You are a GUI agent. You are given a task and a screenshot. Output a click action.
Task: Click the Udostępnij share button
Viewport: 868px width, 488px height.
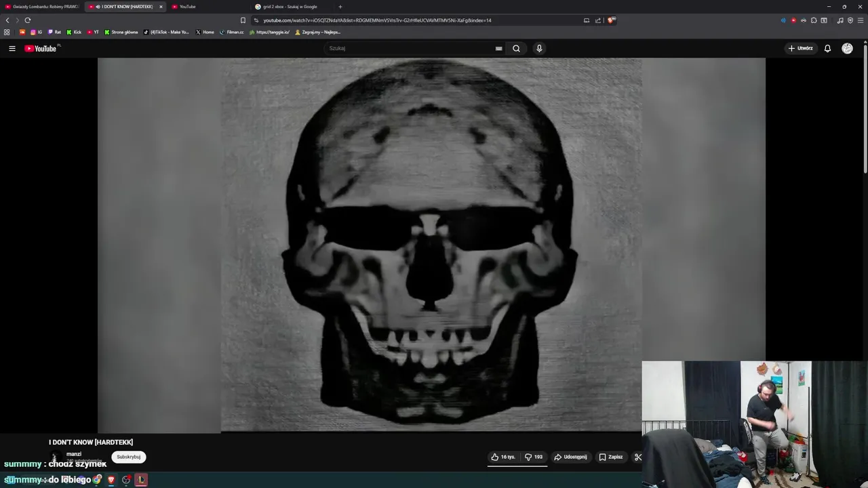[x=570, y=457]
